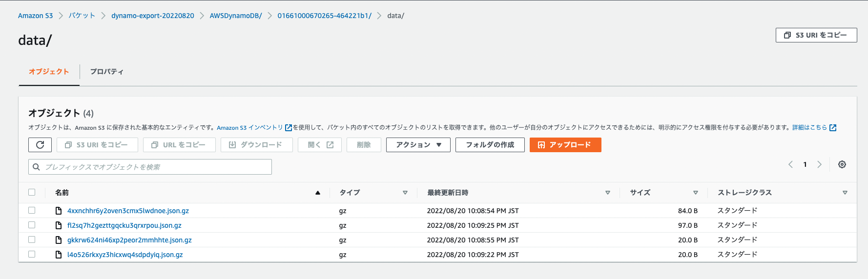Focus the prefix object search field
The width and height of the screenshot is (868, 279).
click(150, 167)
